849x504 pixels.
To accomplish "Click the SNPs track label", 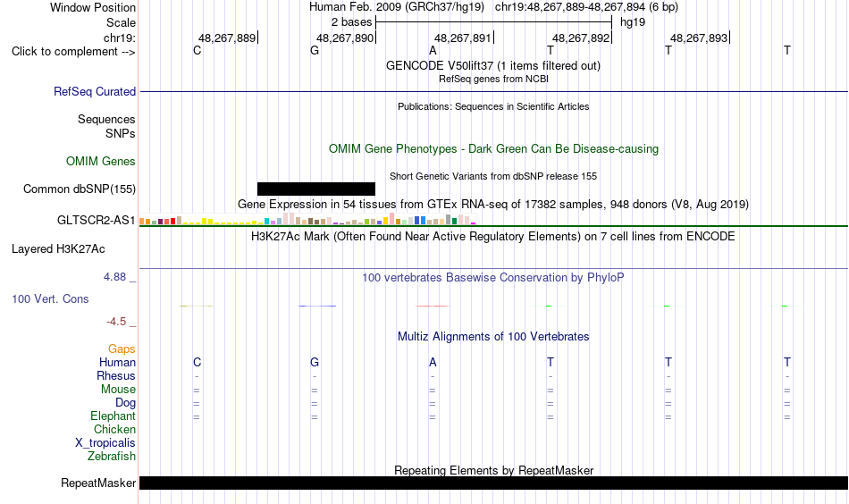I will point(121,133).
